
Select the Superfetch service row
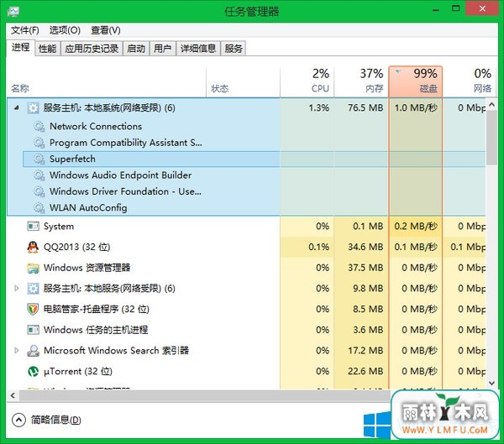click(x=254, y=159)
